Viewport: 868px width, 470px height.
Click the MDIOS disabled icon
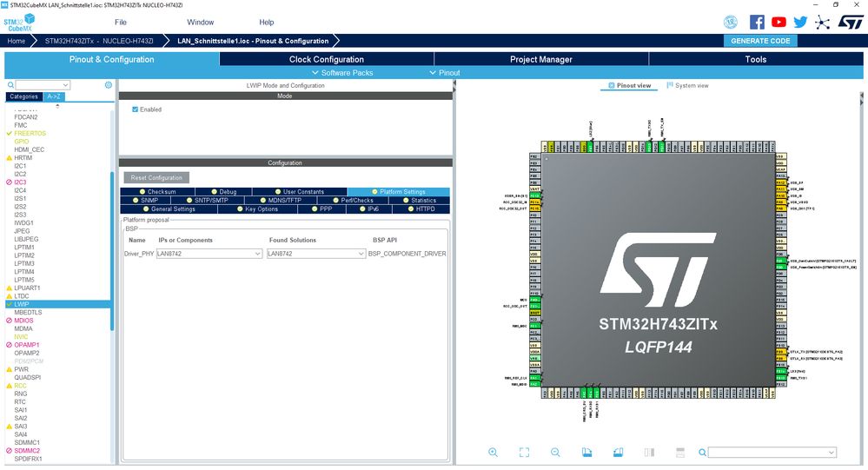tap(9, 321)
